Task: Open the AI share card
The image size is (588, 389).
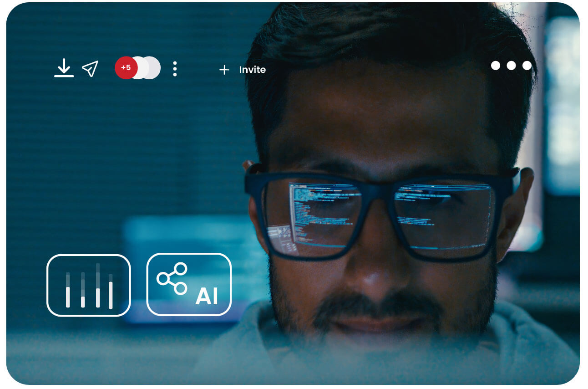Action: click(x=189, y=285)
